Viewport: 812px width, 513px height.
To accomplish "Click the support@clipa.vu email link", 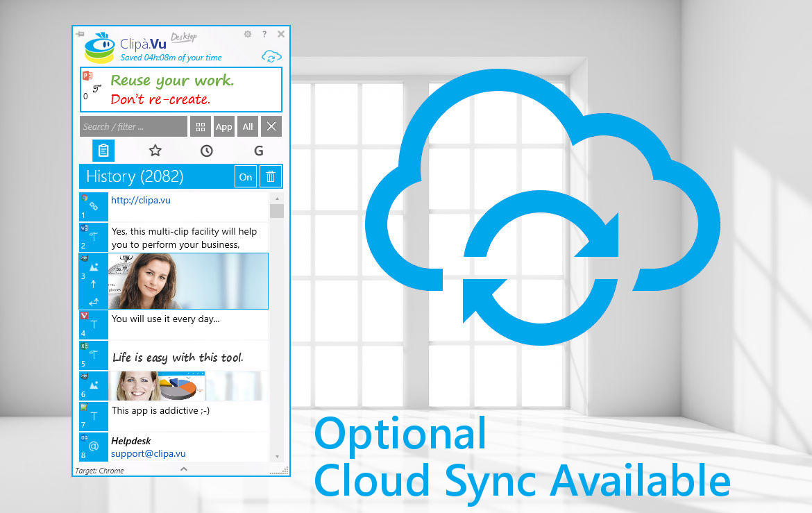I will click(x=148, y=453).
